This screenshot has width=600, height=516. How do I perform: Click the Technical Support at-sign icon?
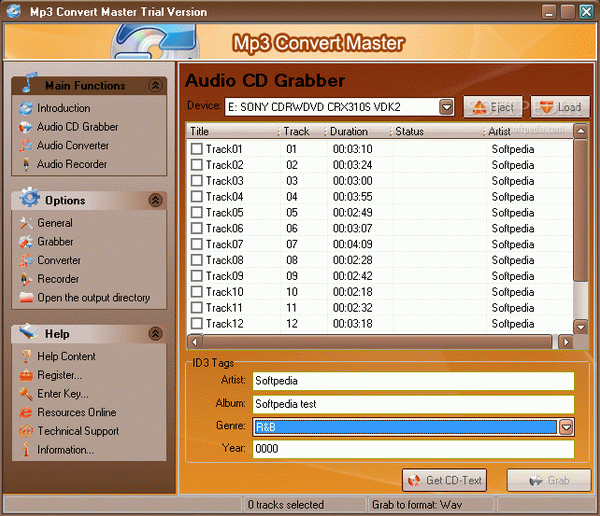(26, 431)
